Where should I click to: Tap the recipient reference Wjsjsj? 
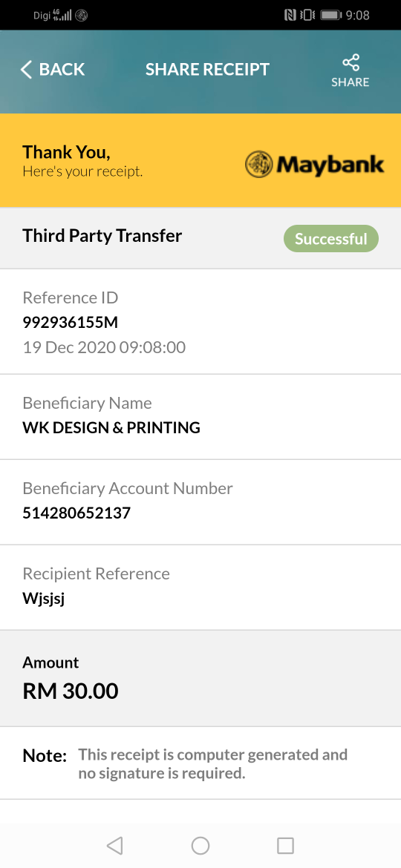44,599
